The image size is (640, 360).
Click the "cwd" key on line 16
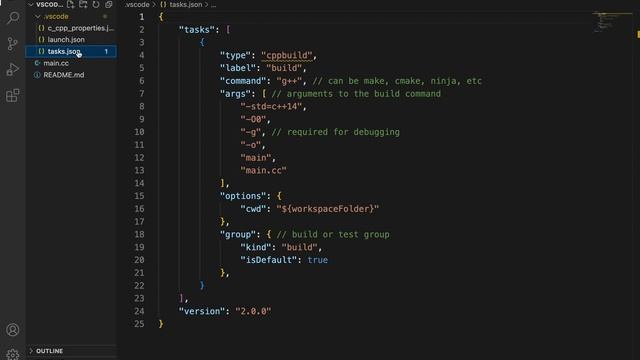253,209
